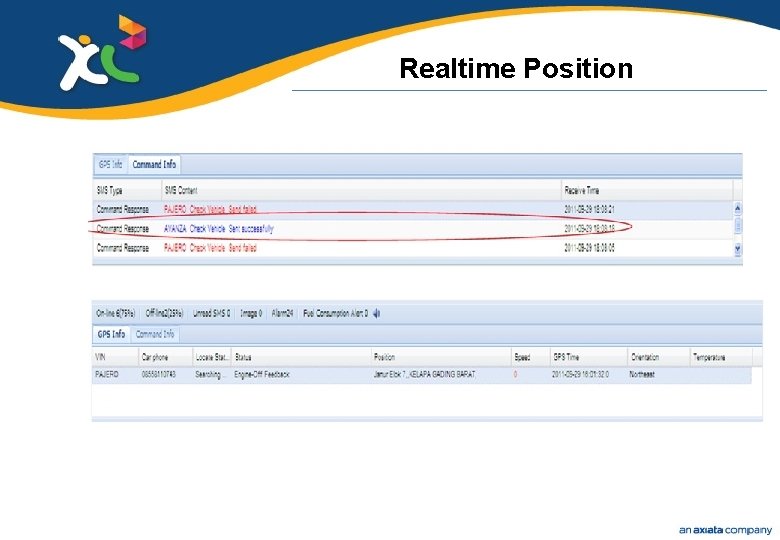Click the speaker sound icon after Fuel Consumption Alert
This screenshot has width=780, height=540.
point(377,313)
